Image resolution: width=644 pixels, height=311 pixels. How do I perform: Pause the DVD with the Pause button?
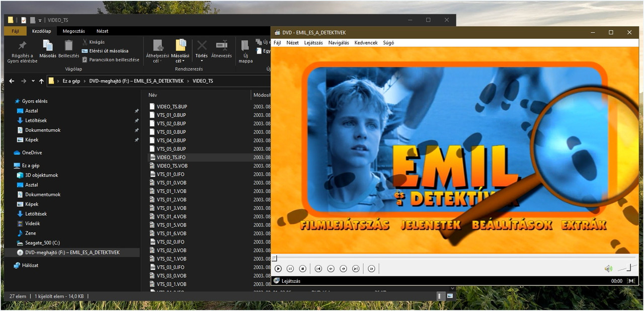[290, 269]
